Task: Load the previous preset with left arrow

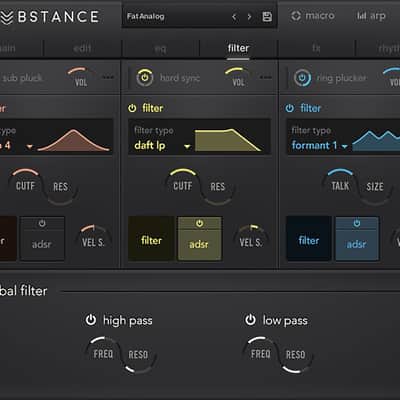Action: point(234,17)
